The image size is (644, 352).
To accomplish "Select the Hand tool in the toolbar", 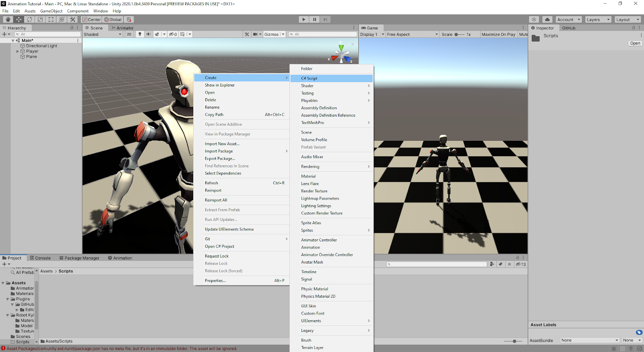I will [x=8, y=19].
